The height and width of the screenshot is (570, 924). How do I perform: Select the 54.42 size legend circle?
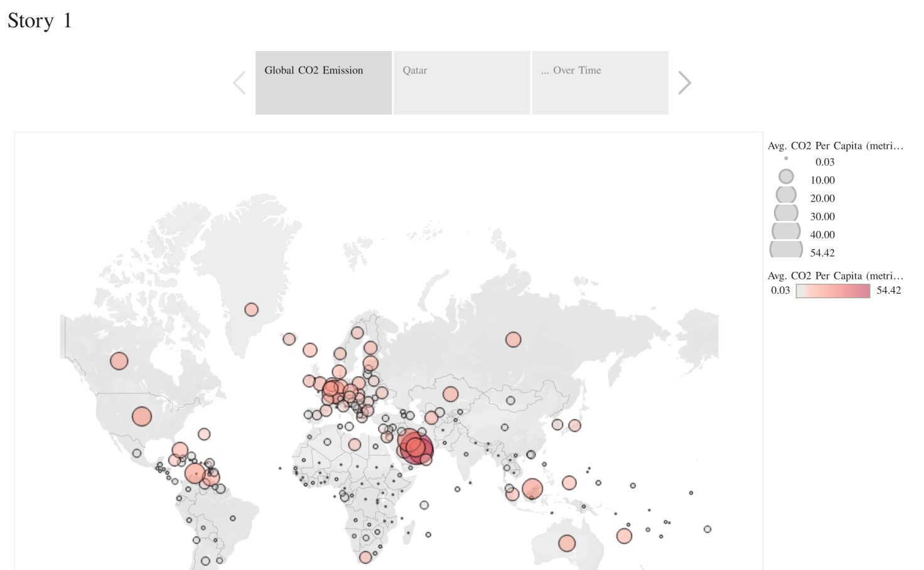pyautogui.click(x=786, y=250)
